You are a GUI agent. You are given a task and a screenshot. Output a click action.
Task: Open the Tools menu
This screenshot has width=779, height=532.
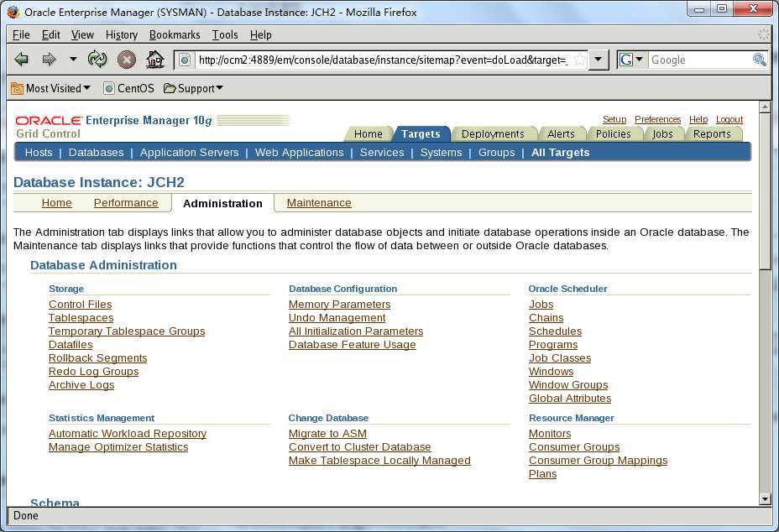[x=225, y=34]
